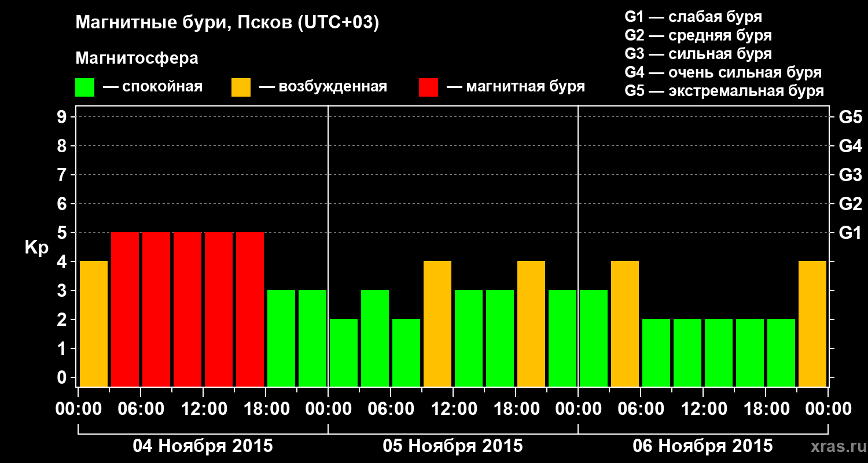Viewport: 868px width, 463px height.
Task: Click the green 18:00–21:00 bar on 04 November
Action: (281, 339)
